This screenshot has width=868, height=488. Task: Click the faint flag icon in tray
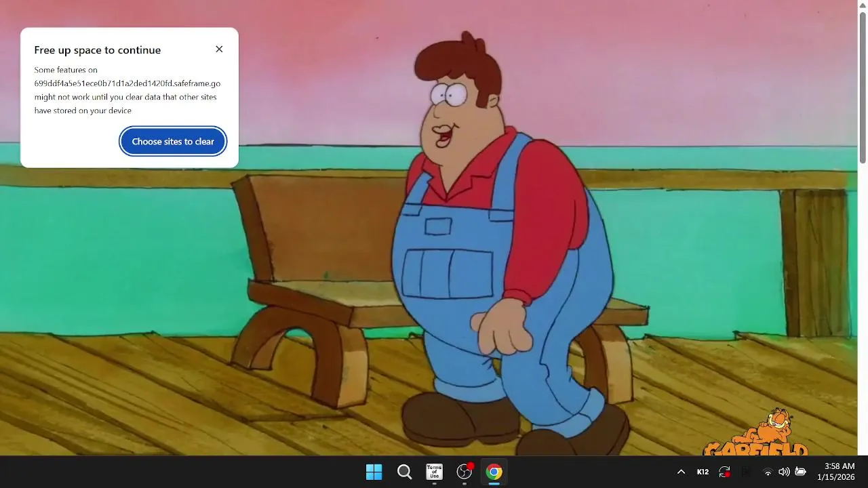coord(746,472)
